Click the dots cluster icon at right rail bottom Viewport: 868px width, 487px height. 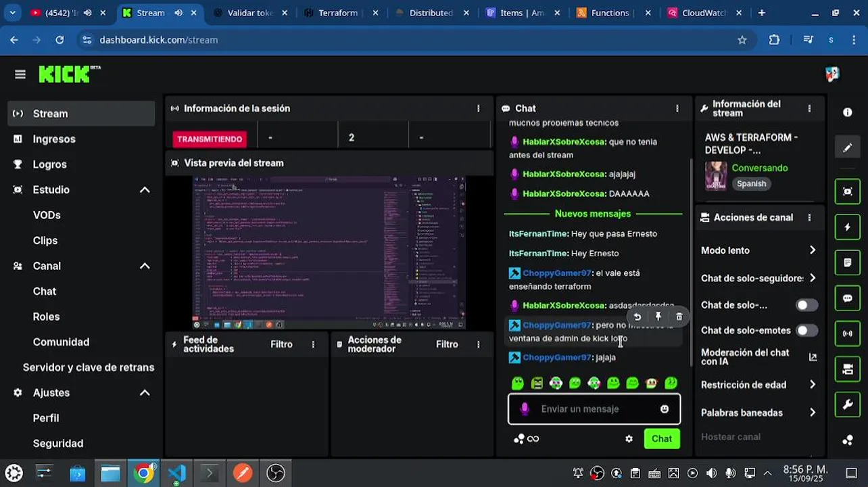[848, 440]
